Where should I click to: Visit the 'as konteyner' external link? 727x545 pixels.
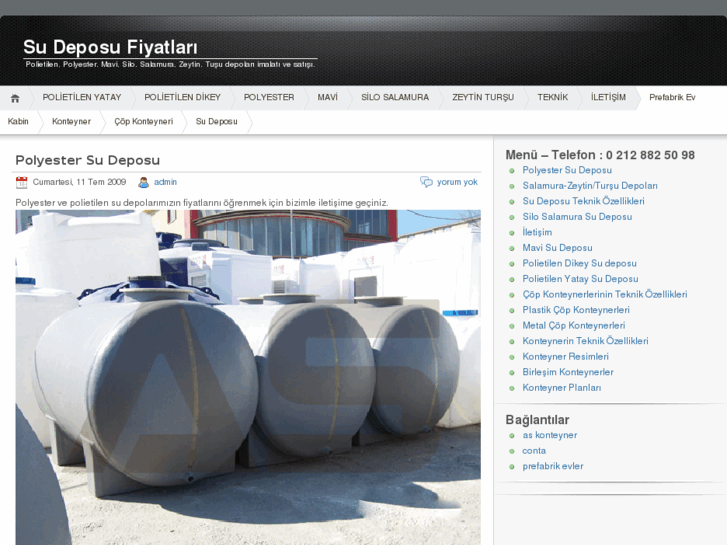[549, 435]
